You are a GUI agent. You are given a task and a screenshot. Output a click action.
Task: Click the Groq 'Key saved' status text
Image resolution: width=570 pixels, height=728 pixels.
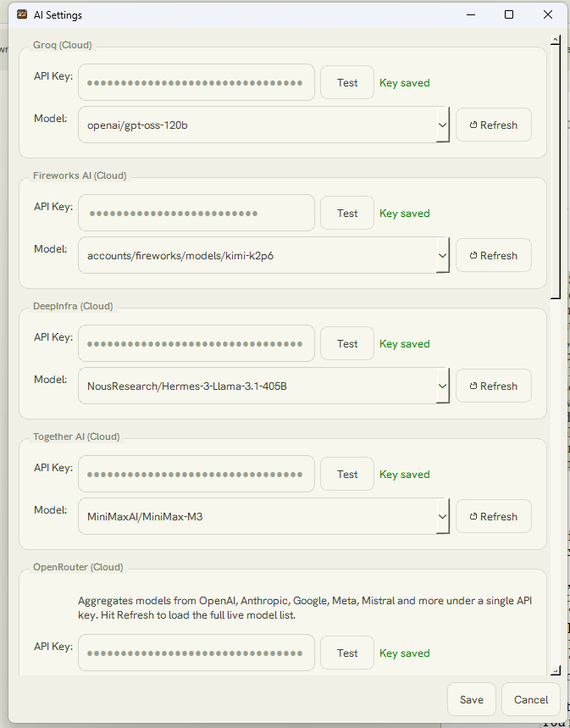(404, 83)
